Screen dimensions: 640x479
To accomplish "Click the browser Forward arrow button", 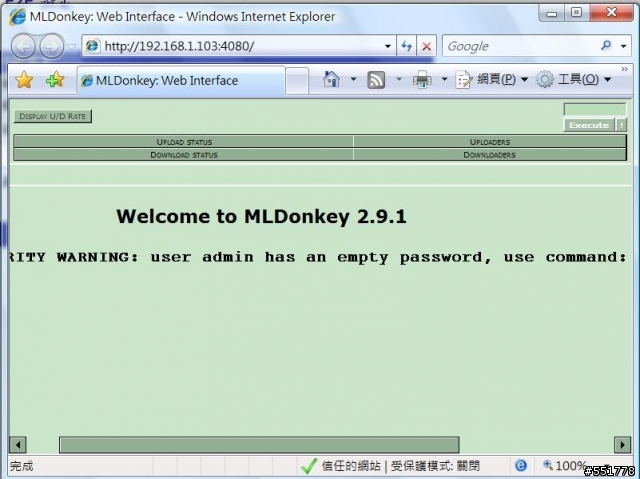I will 51,47.
